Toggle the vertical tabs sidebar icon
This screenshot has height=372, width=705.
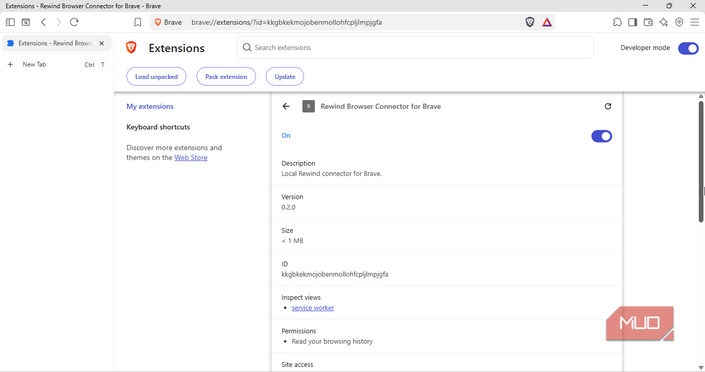(10, 22)
